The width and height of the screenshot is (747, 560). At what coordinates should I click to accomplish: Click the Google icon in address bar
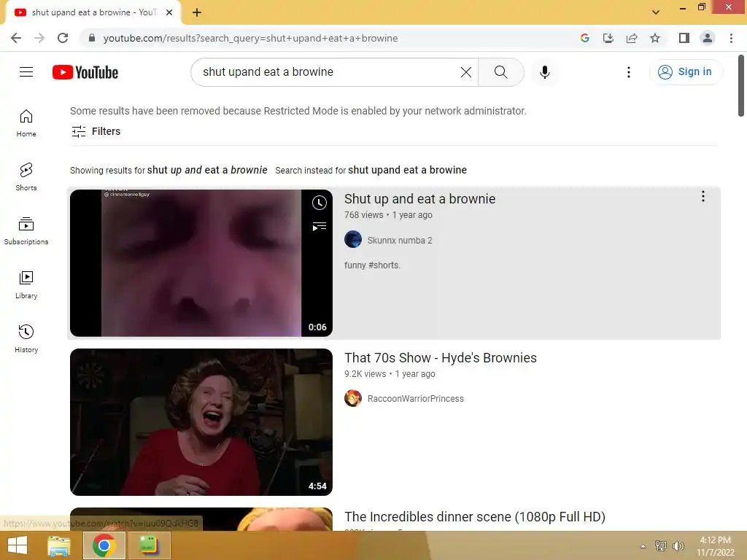(x=584, y=38)
